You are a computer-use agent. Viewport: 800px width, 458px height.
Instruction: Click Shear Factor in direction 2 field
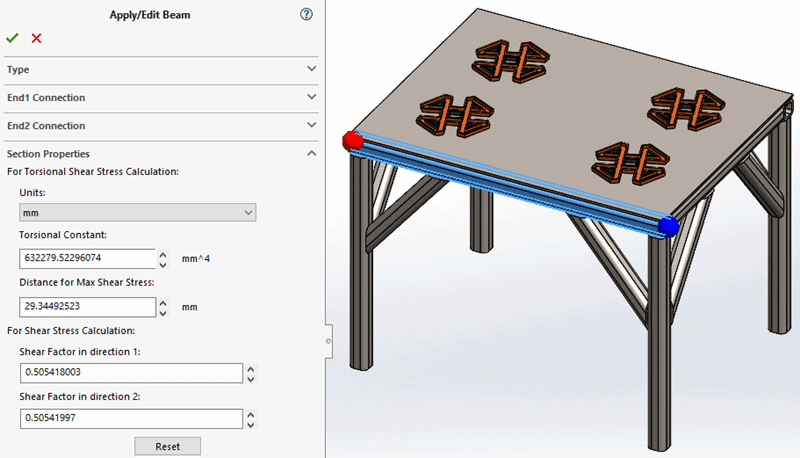coord(131,418)
